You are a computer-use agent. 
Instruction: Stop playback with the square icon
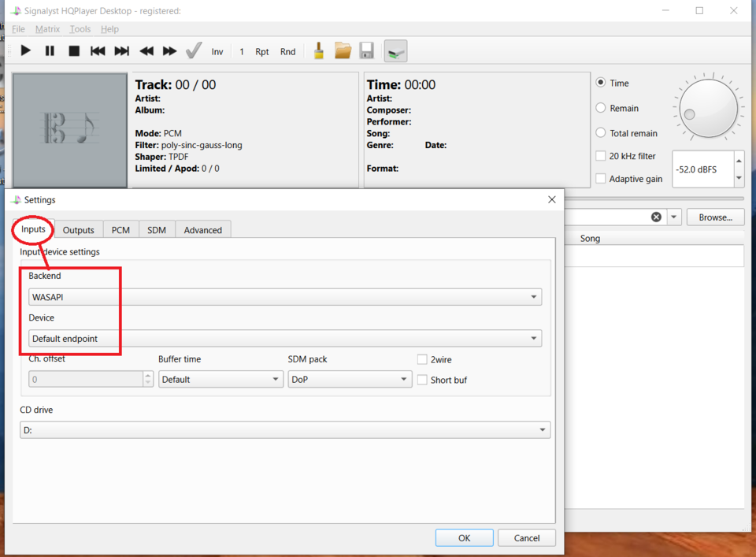pyautogui.click(x=74, y=50)
